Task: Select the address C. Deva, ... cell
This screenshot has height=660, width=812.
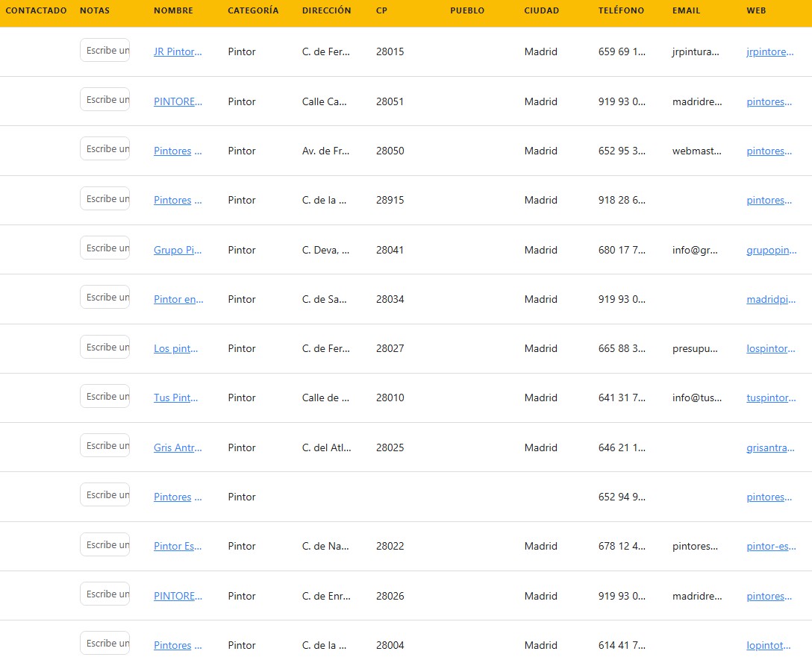Action: [x=325, y=250]
